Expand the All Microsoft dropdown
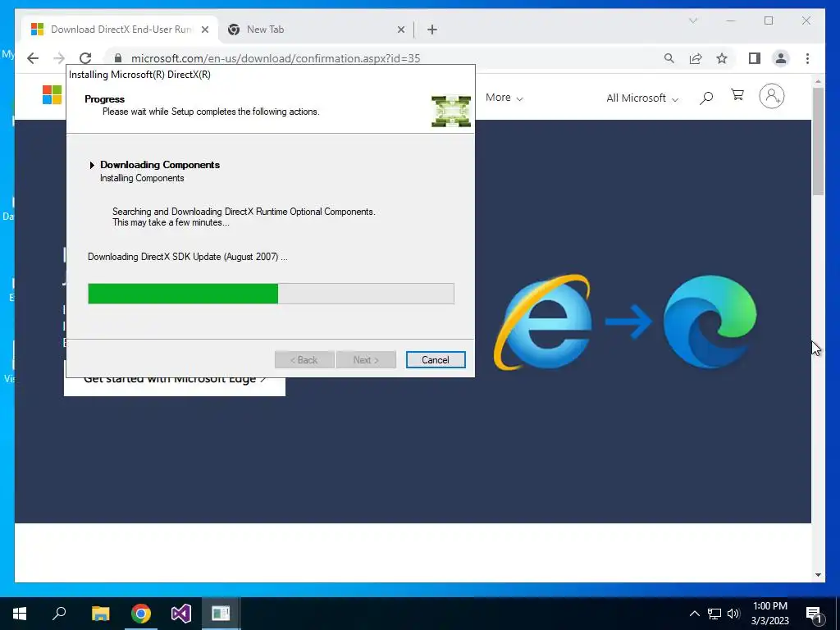The image size is (840, 630). point(641,98)
